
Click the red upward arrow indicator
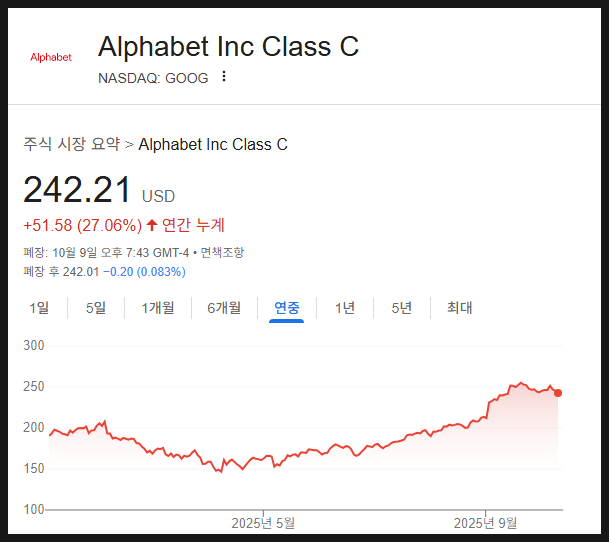pyautogui.click(x=152, y=224)
